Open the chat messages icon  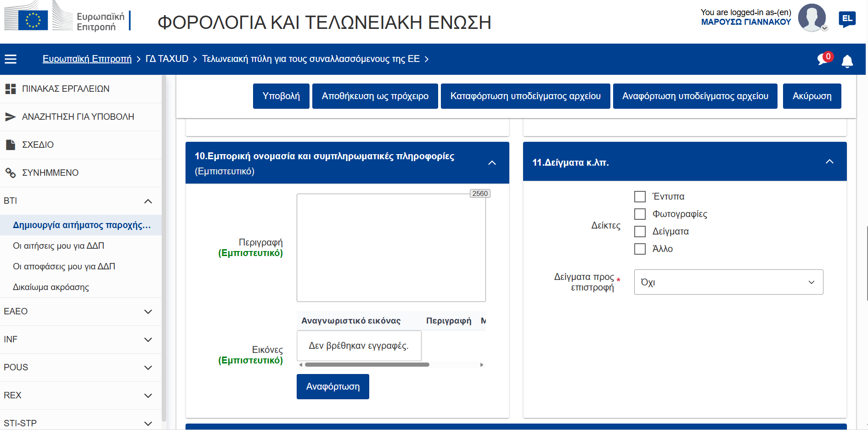tap(823, 59)
